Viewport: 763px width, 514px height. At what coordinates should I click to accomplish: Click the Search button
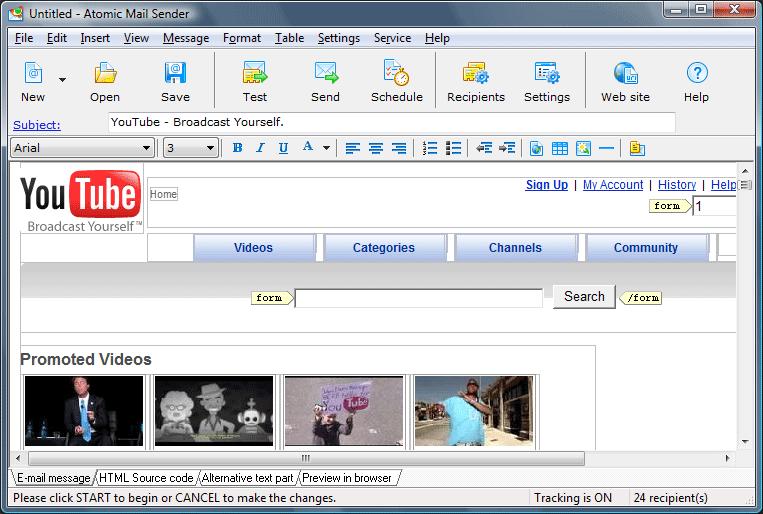tap(584, 297)
